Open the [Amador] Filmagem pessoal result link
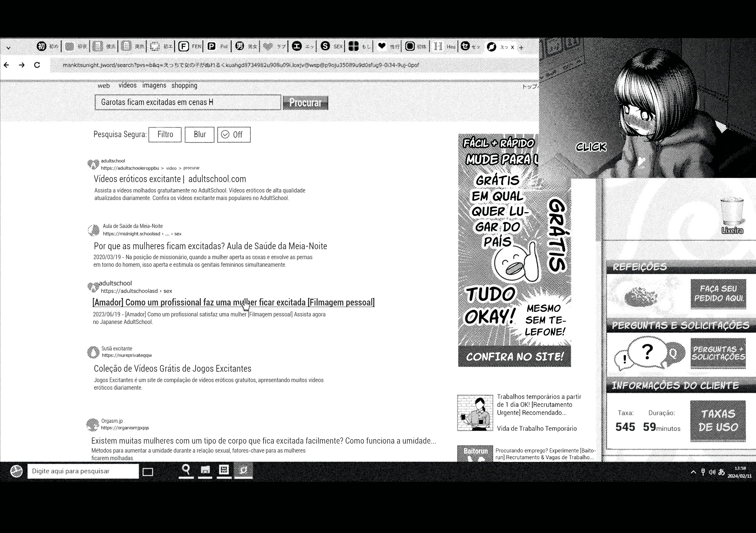This screenshot has height=533, width=756. (x=233, y=302)
